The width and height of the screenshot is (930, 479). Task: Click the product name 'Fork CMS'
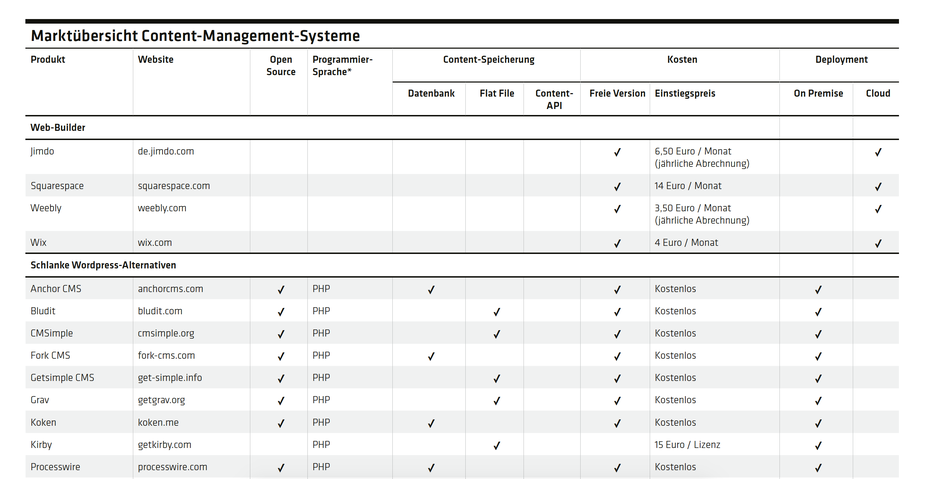(50, 355)
